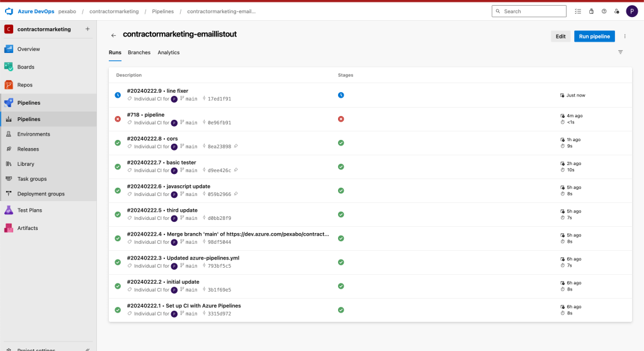Switch to the Runs tab
Viewport: 644px width, 351px height.
pos(115,52)
